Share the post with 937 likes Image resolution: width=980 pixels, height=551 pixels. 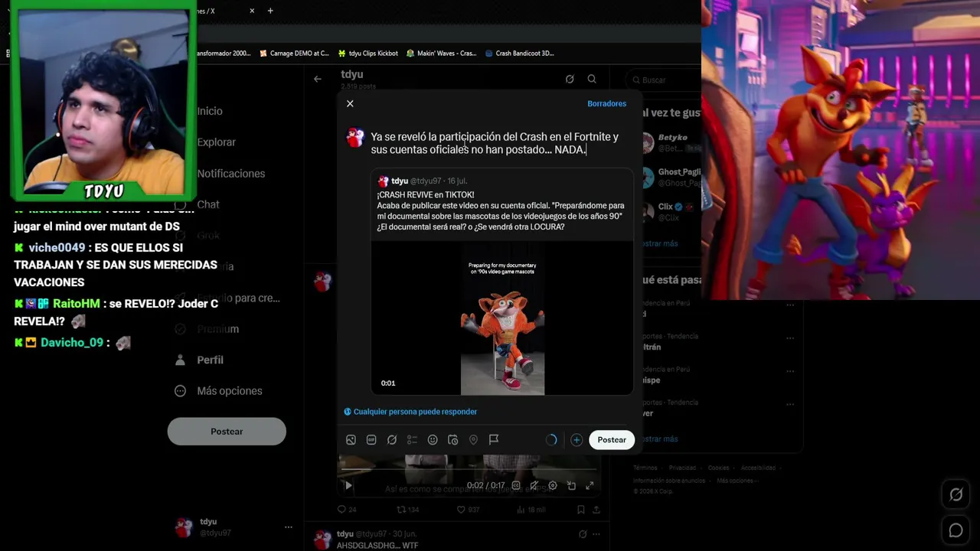pyautogui.click(x=596, y=510)
